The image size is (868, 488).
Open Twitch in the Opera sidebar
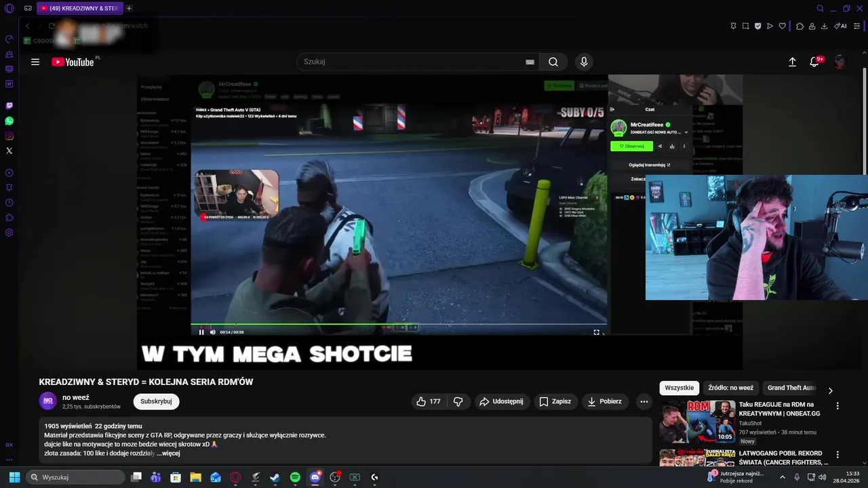[9, 106]
